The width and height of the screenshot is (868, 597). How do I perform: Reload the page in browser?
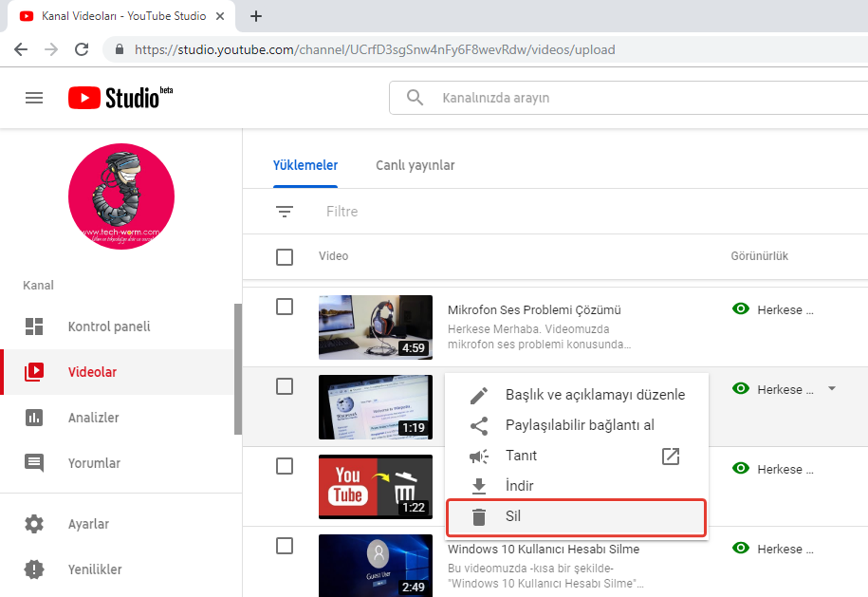pyautogui.click(x=82, y=49)
